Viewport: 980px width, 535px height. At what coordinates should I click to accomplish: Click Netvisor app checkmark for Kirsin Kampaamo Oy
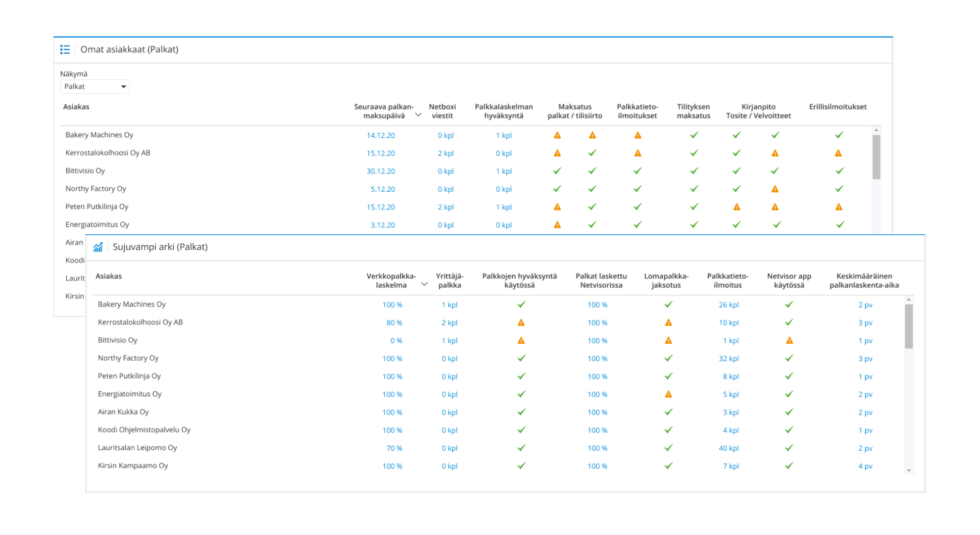pyautogui.click(x=789, y=466)
